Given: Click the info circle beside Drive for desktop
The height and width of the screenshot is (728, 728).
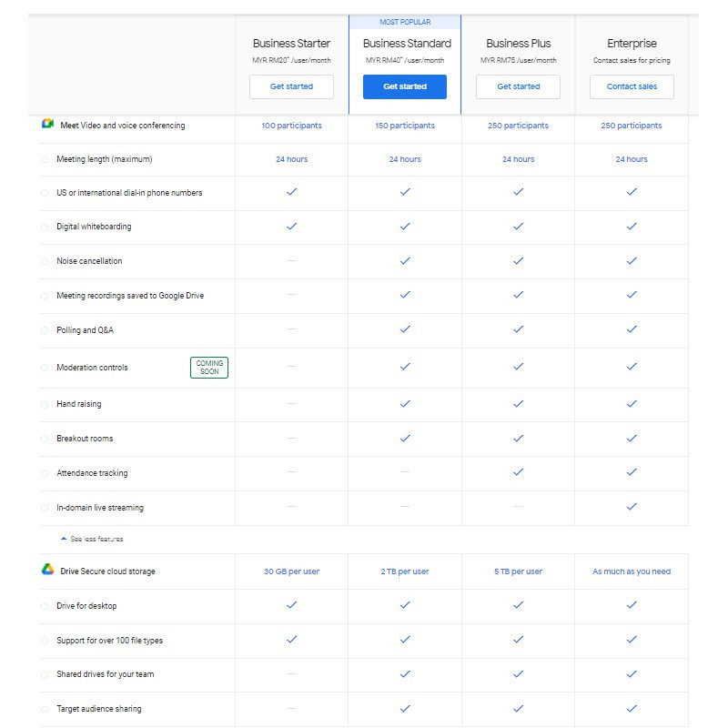Looking at the screenshot, I should click(x=45, y=606).
